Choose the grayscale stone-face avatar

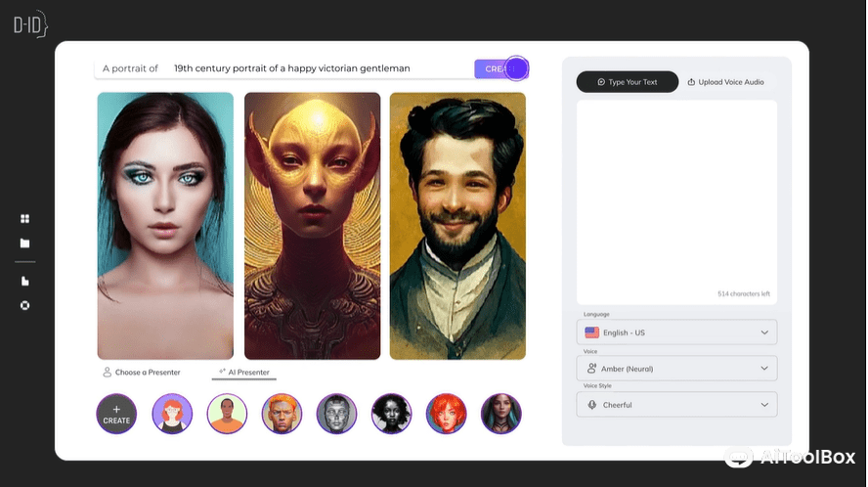point(336,414)
